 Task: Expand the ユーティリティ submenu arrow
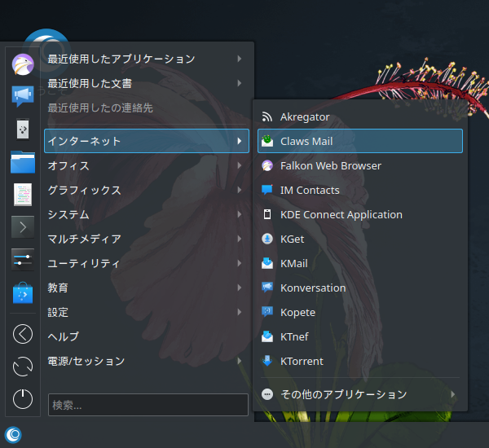240,263
